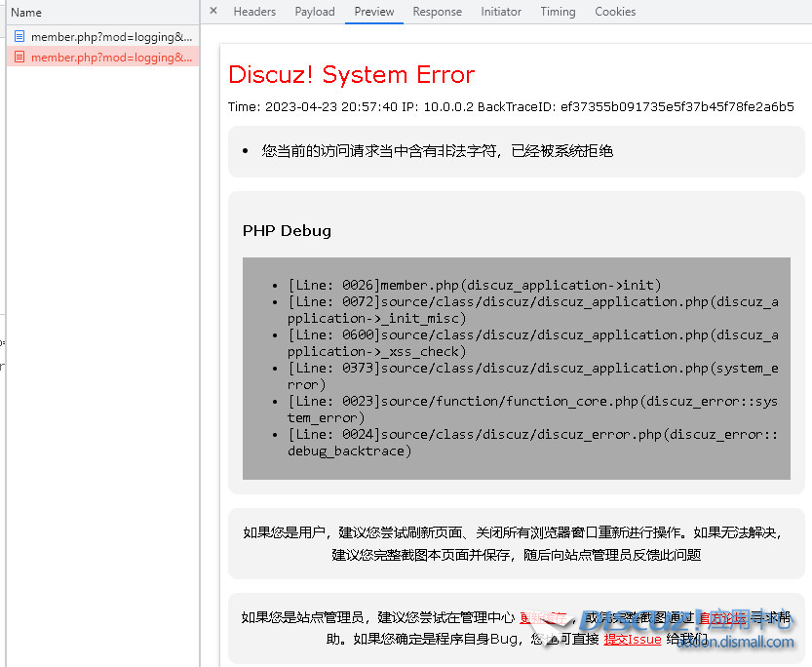Switch to the Headers tab
The height and width of the screenshot is (667, 812).
click(x=254, y=12)
